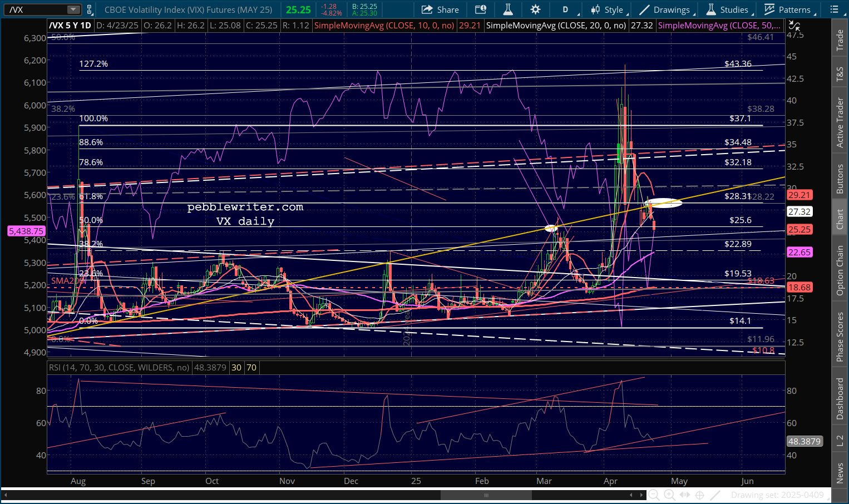Open the Studies menu

tap(728, 9)
